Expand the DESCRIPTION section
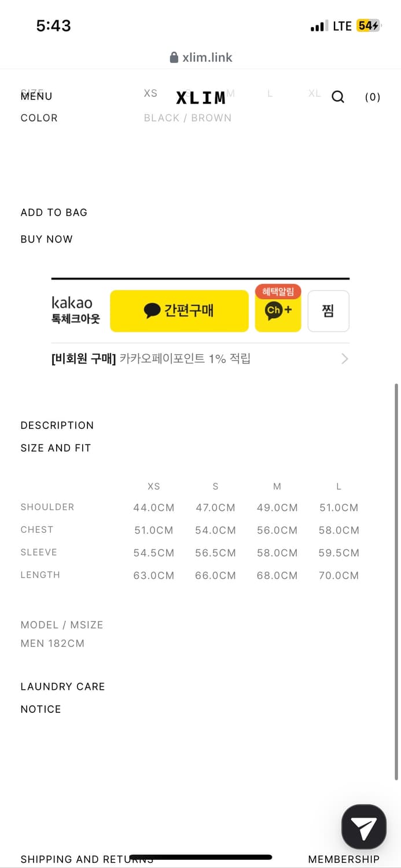 pos(57,425)
